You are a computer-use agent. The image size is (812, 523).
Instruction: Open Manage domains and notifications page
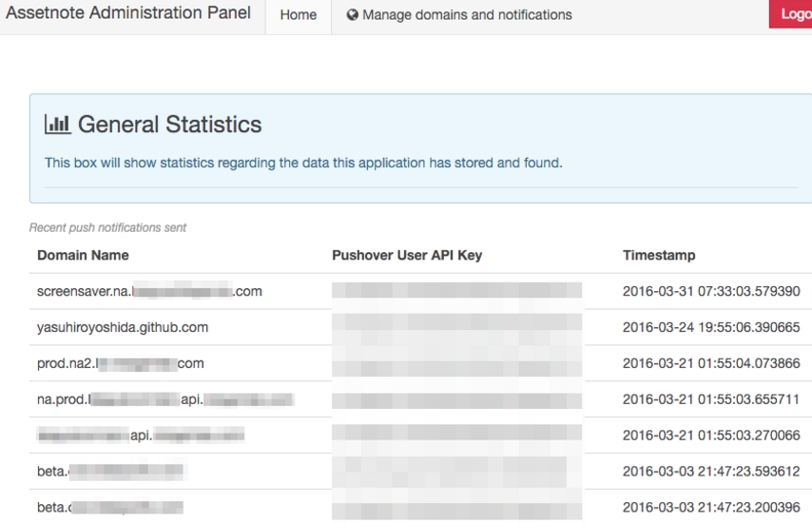point(467,15)
